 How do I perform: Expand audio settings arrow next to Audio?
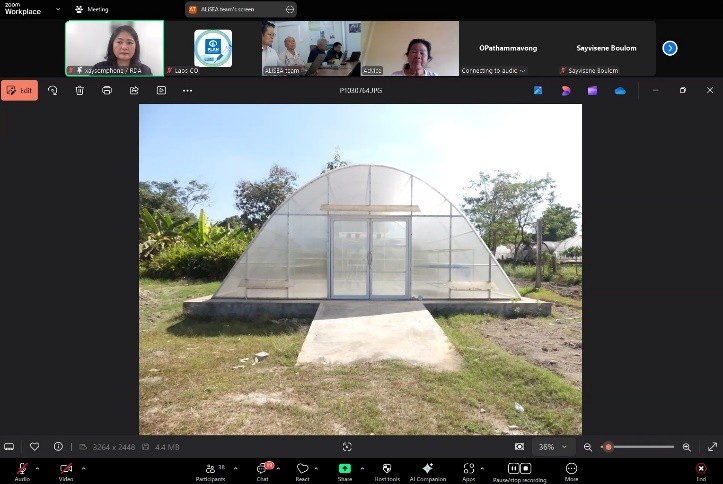coord(37,469)
